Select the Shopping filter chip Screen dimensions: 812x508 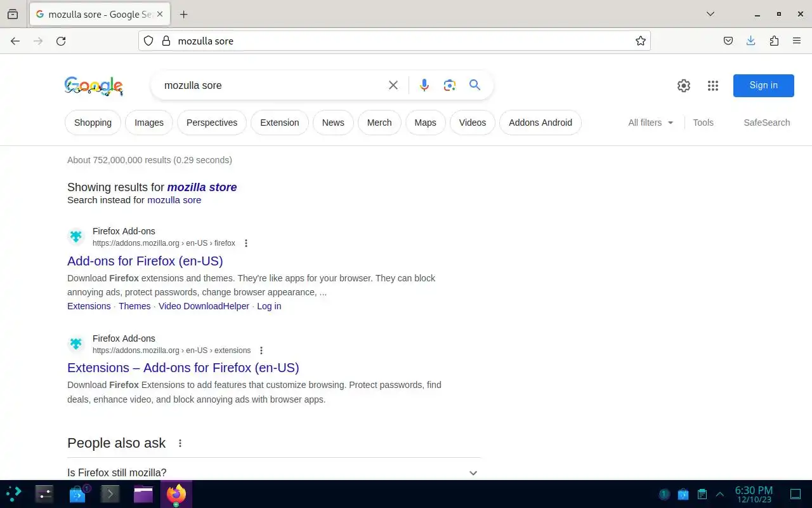[x=93, y=123]
